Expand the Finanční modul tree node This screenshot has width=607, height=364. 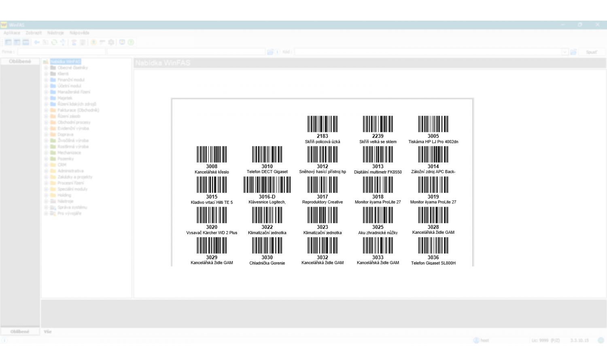(x=46, y=80)
